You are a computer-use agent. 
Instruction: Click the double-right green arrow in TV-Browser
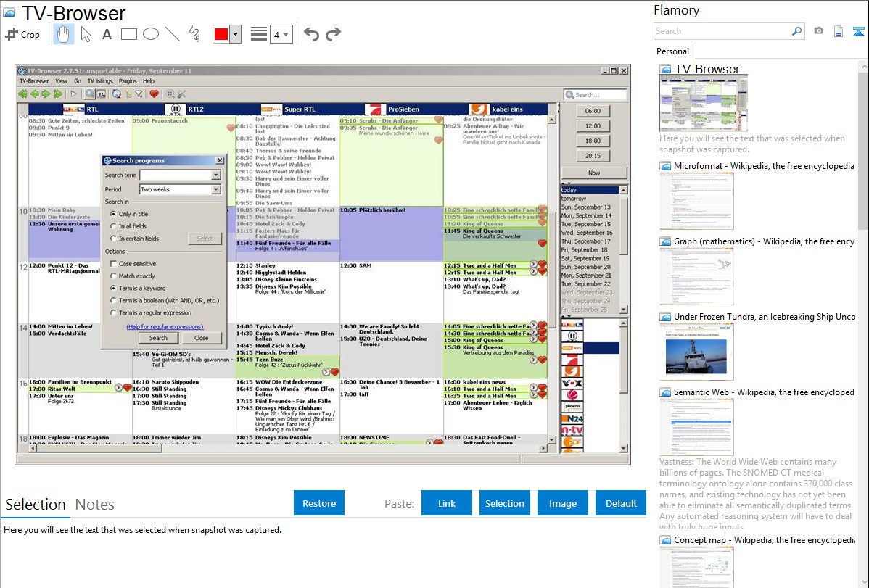57,94
